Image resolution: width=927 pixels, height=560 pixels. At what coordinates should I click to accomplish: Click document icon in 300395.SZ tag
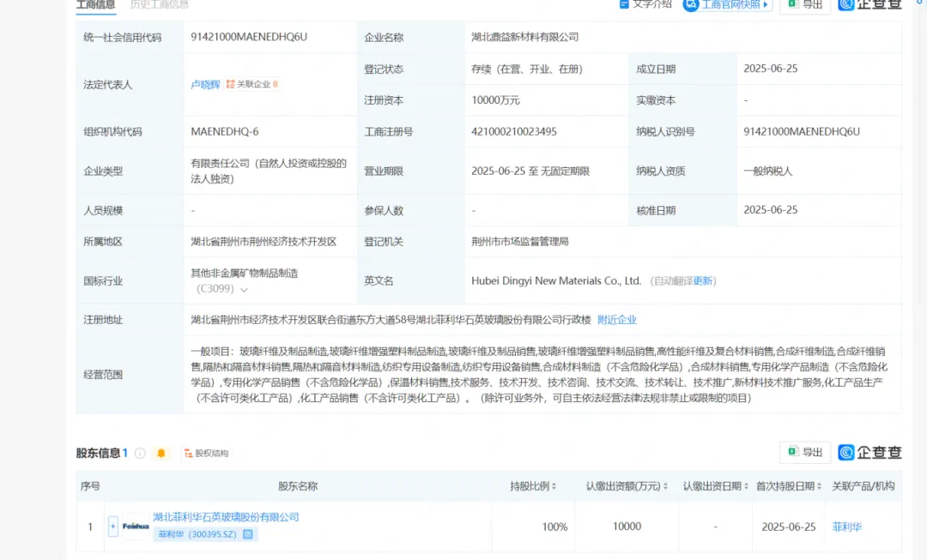248,534
